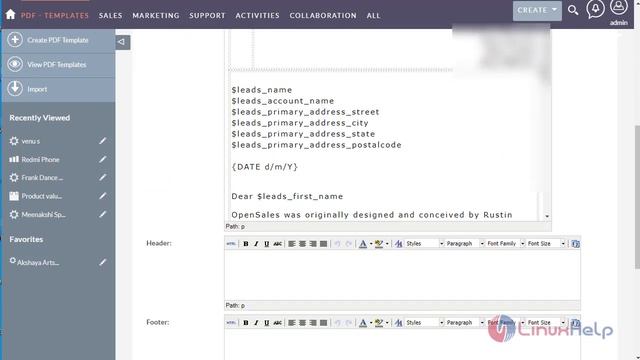Apply highlight color in Header toolbar

point(379,244)
